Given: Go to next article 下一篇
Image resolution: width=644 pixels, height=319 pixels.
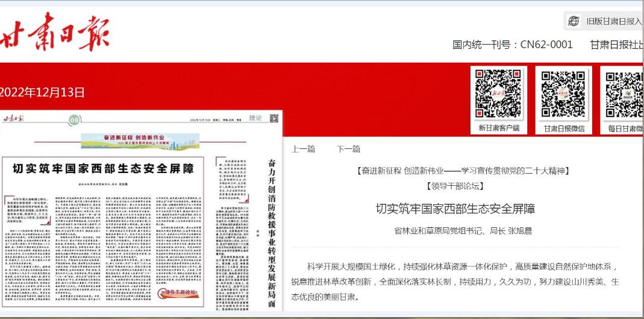Looking at the screenshot, I should (348, 149).
